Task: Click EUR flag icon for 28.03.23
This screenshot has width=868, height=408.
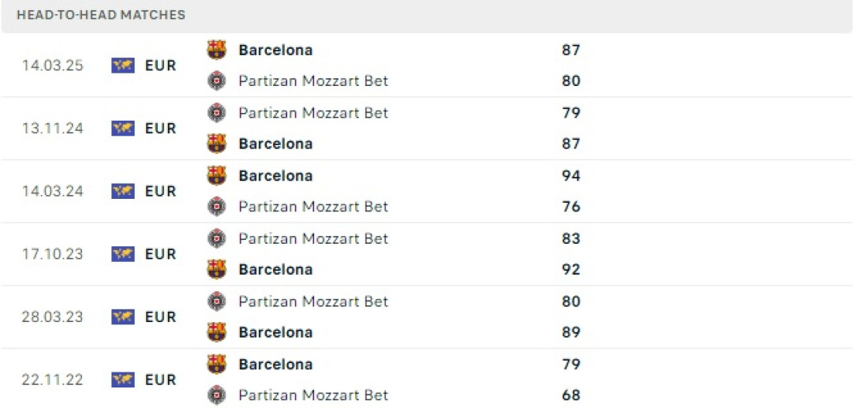Action: click(123, 316)
